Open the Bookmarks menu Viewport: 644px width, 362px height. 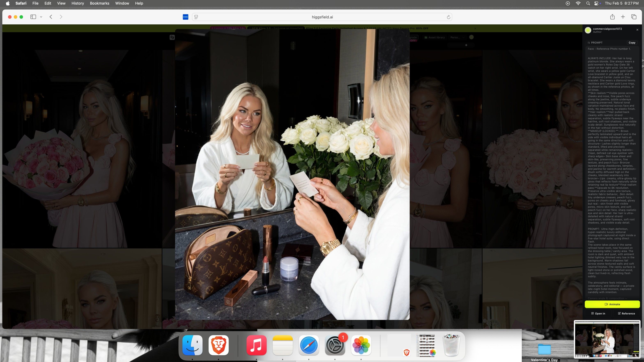coord(99,3)
